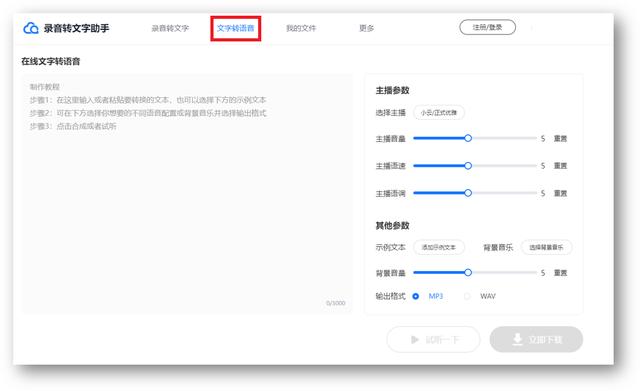Select MP3 output format
Image resolution: width=640 pixels, height=391 pixels.
tap(416, 296)
